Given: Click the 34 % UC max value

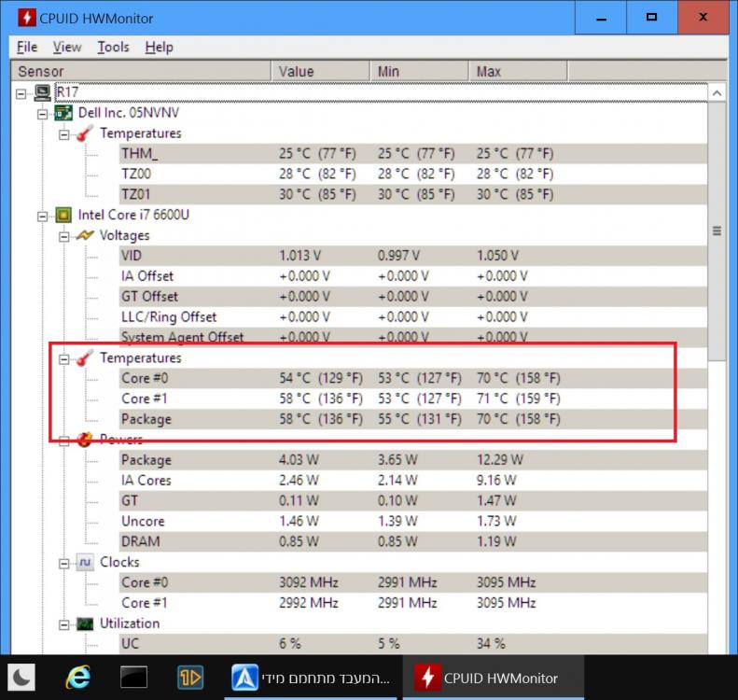Looking at the screenshot, I should [491, 643].
